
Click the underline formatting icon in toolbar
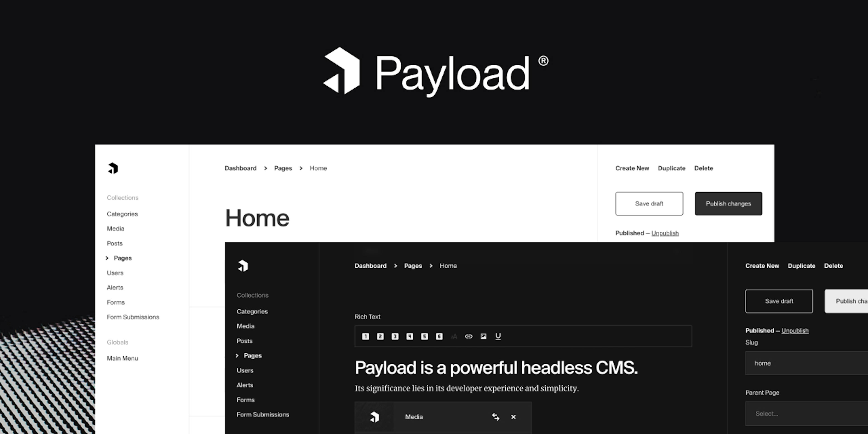point(498,336)
